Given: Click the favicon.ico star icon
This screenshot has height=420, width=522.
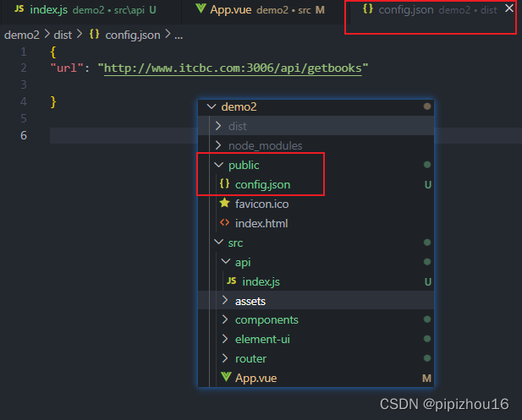Looking at the screenshot, I should [x=224, y=204].
